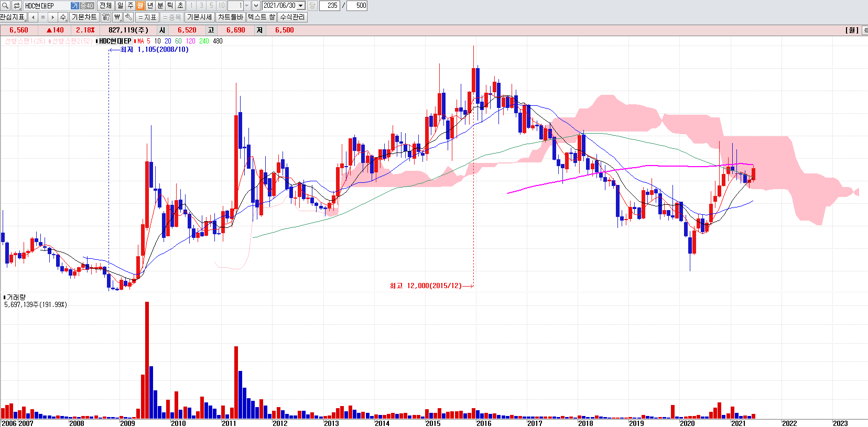Click the high price 6,690 value
868x427 pixels.
click(236, 30)
